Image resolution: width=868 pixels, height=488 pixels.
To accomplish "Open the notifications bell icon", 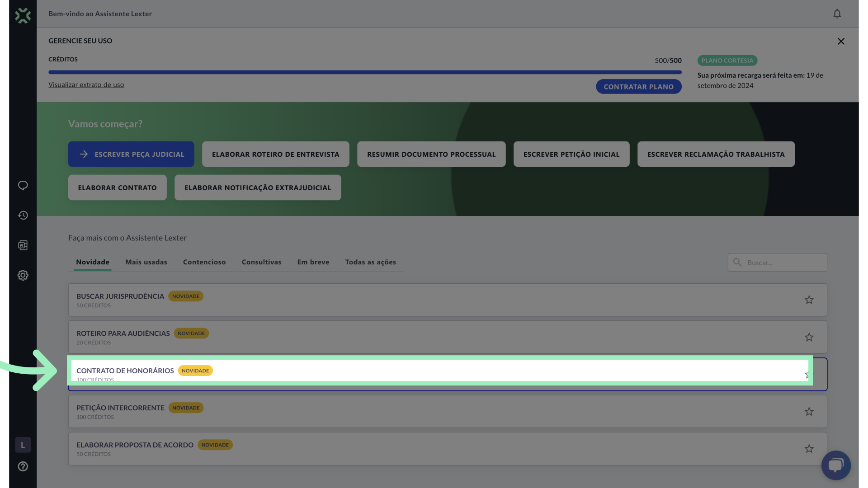I will coord(837,14).
